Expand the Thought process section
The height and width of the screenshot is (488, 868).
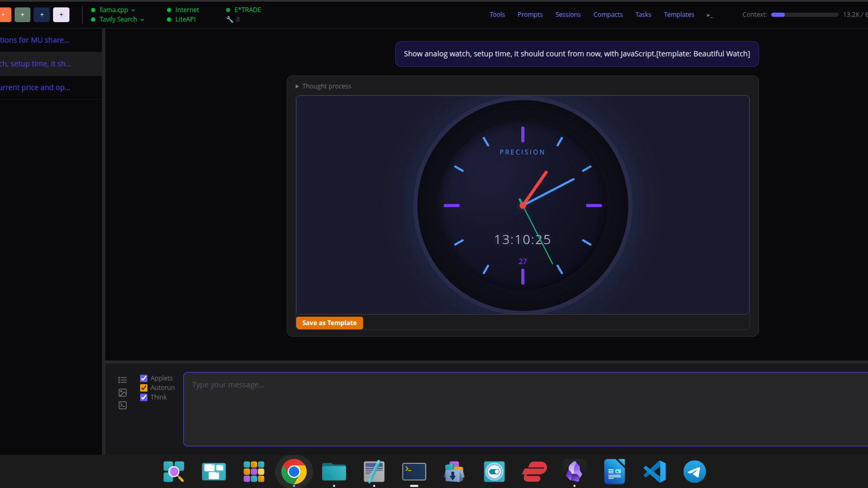323,86
